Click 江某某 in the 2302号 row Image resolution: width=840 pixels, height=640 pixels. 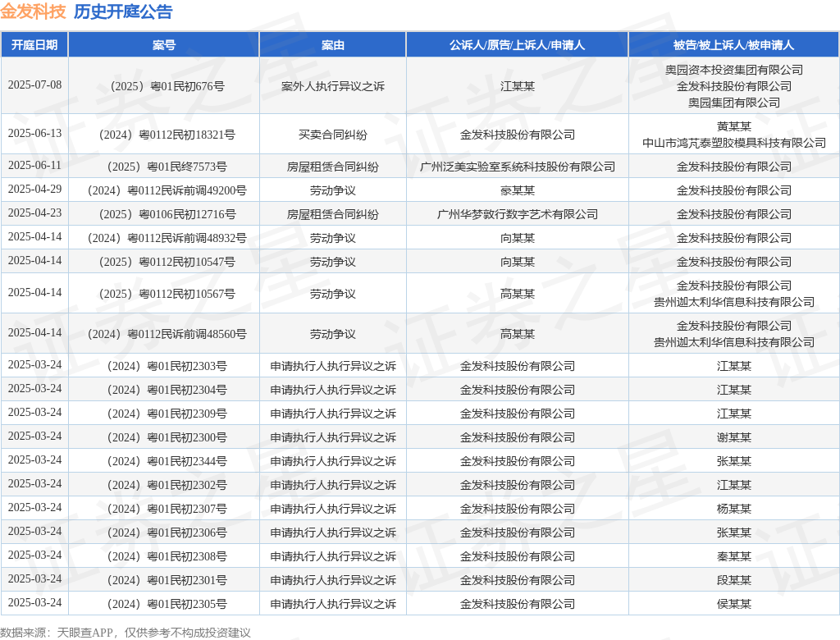(x=734, y=485)
